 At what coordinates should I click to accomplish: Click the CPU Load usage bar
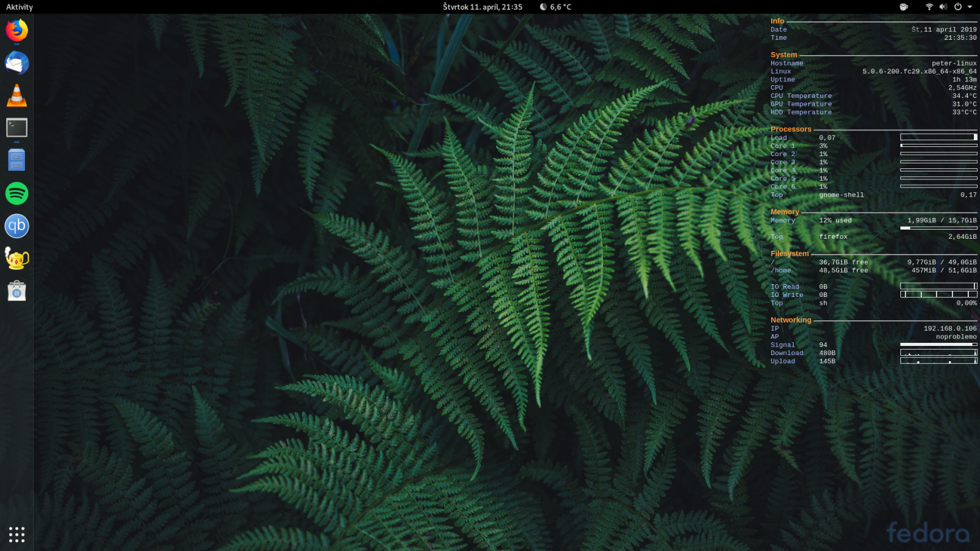point(938,137)
